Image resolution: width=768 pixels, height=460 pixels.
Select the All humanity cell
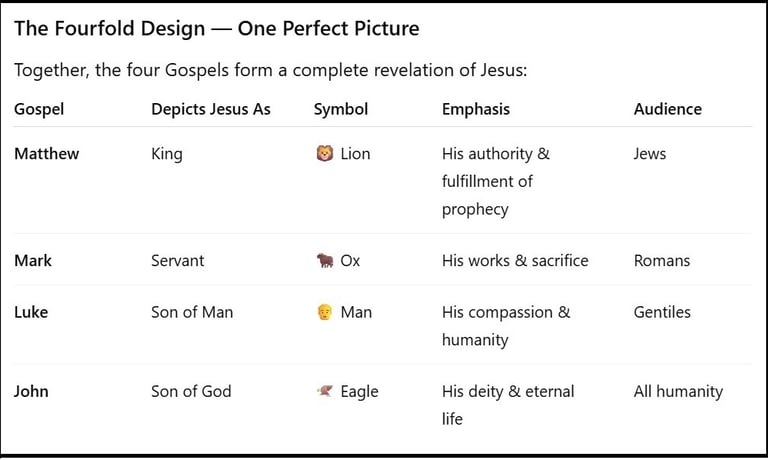(678, 391)
